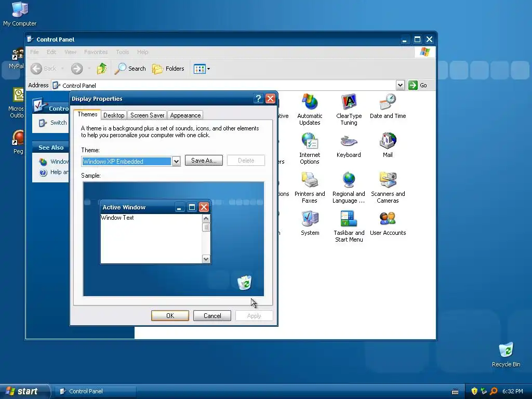Open the System applet icon

310,223
